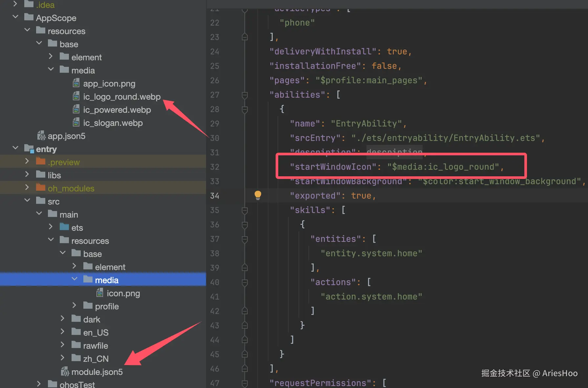Screen dimensions: 588x388
Task: Click line number 32 in gutter
Action: pyautogui.click(x=215, y=167)
